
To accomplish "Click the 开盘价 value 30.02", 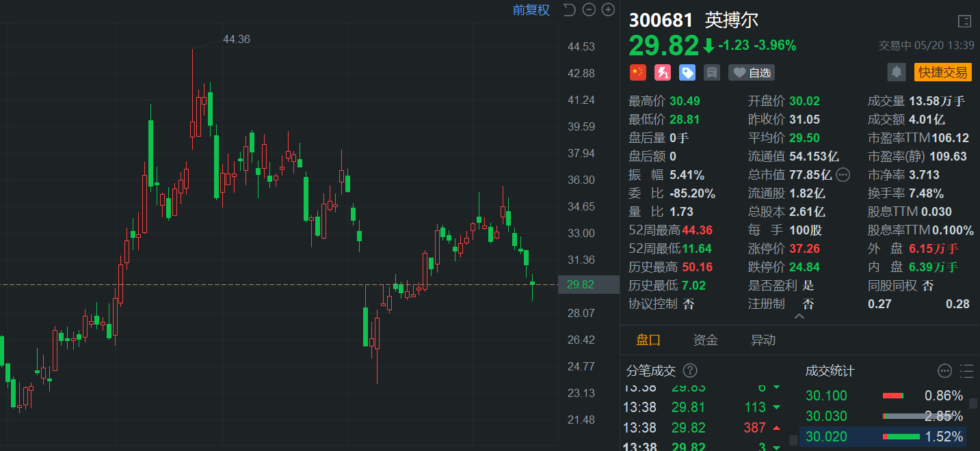I will (x=804, y=101).
